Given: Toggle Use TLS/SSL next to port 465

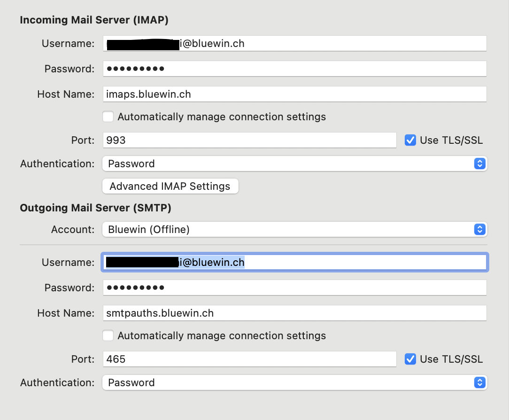Looking at the screenshot, I should (x=410, y=359).
